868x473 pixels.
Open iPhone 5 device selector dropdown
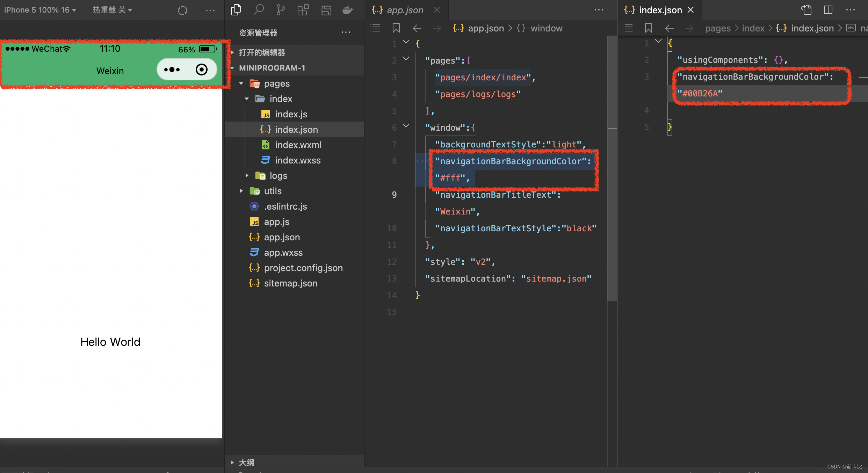40,10
